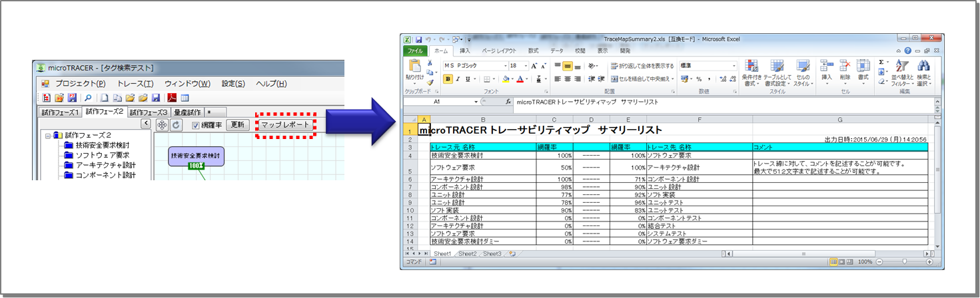Screen dimensions: 980x298
Task: Click the Decrease Decimal icon in Excel
Action: tap(733, 79)
